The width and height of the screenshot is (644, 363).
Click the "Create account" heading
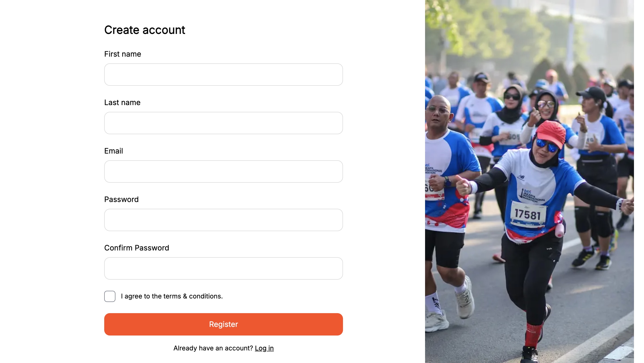145,30
